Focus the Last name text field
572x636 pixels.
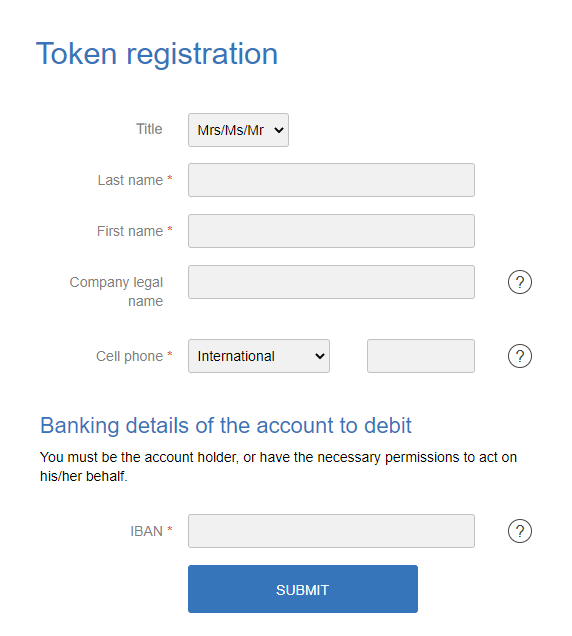(x=331, y=180)
